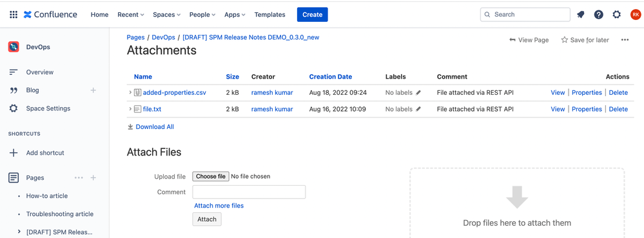Expand the added-properties.csv attachment row
Screen dimensions: 644x238
click(130, 93)
